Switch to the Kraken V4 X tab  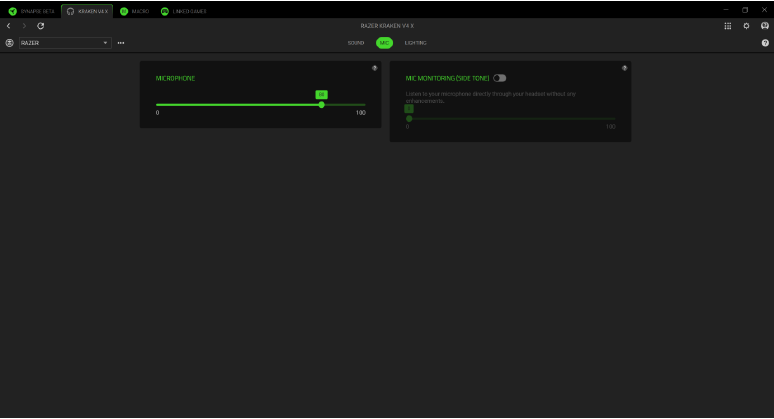[x=87, y=11]
